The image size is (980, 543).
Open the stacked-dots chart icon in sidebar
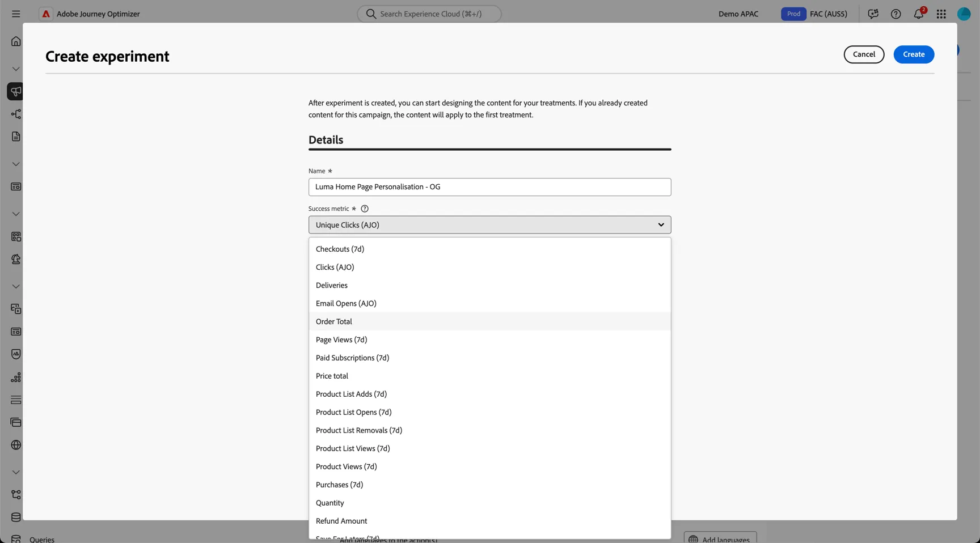pyautogui.click(x=16, y=377)
